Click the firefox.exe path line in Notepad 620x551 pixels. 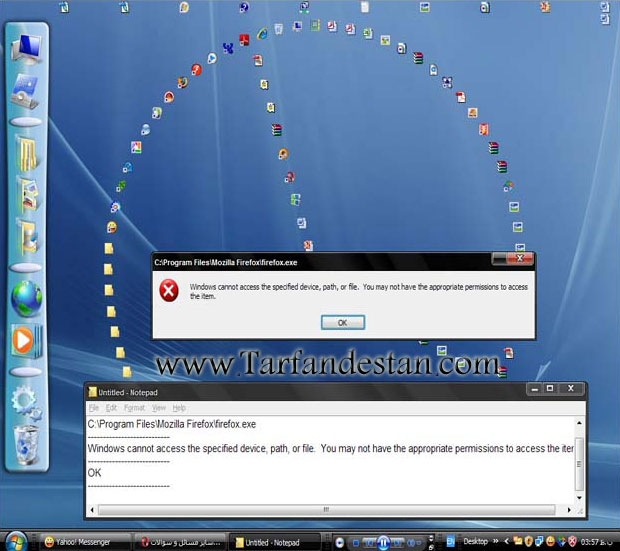(x=172, y=424)
